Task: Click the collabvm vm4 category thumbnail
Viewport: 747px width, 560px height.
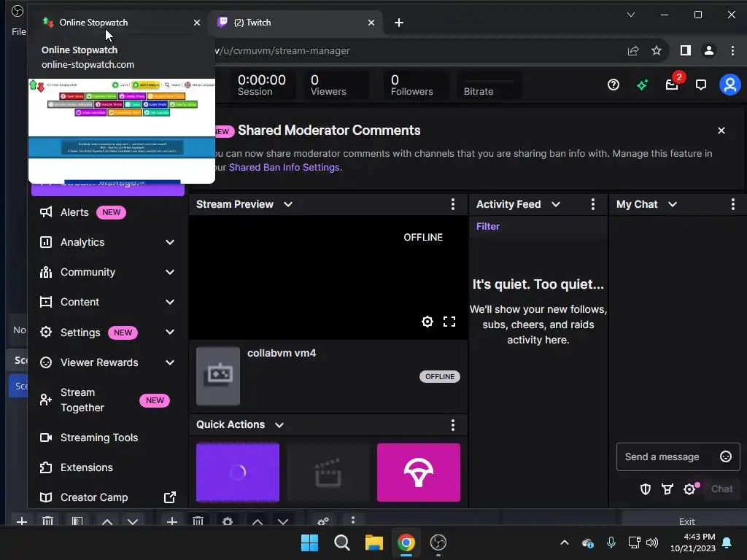Action: tap(218, 376)
